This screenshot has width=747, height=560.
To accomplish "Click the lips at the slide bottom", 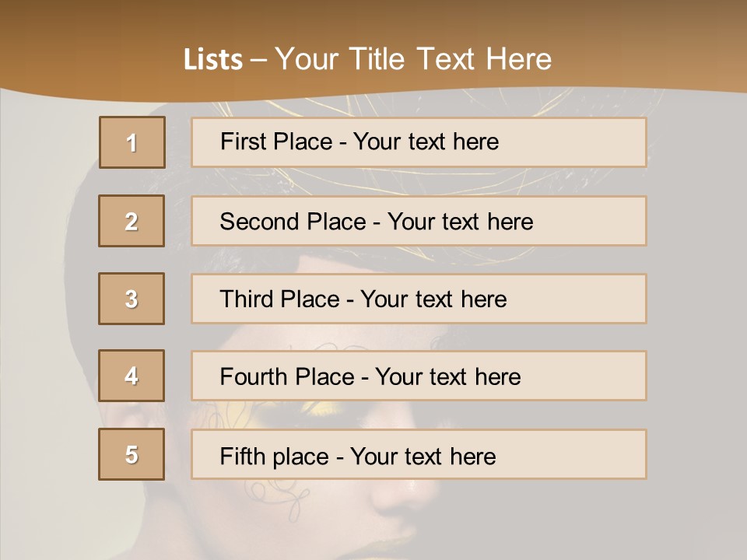I will click(x=405, y=548).
